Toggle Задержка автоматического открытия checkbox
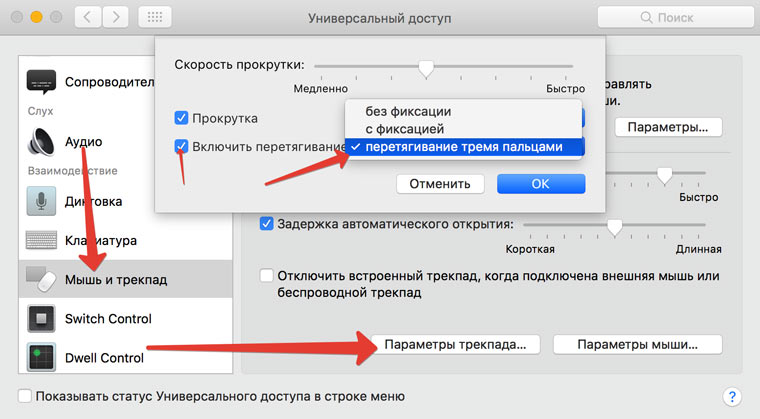Viewport: 760px width, 419px height. (267, 223)
